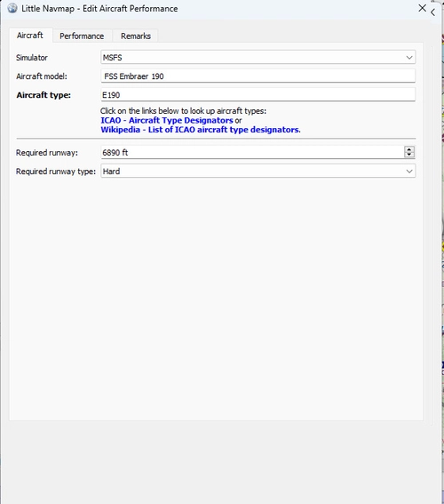Click the Required runway value field
This screenshot has width=444, height=504.
(252, 152)
